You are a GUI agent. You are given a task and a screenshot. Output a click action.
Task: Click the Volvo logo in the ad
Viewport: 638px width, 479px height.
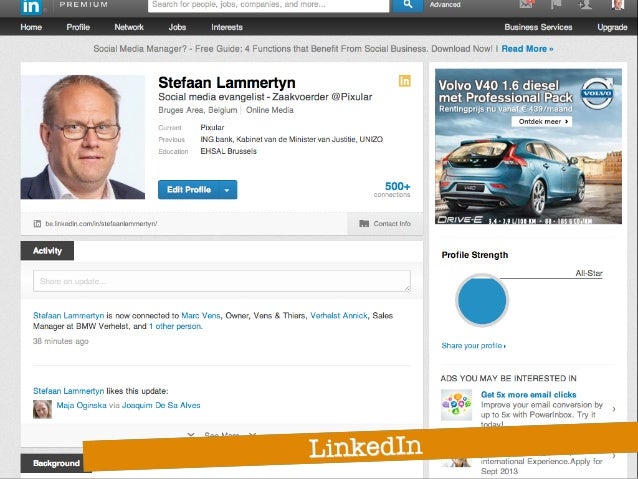click(596, 93)
